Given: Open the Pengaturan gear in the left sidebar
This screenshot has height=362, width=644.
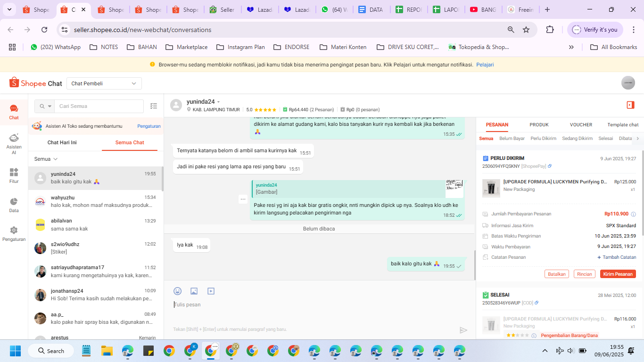Looking at the screenshot, I should (x=14, y=234).
